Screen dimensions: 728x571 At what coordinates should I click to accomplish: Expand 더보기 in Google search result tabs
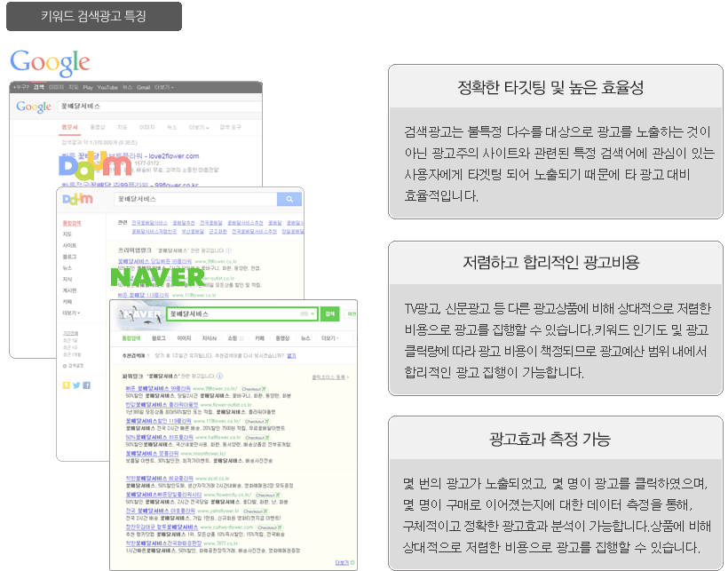pyautogui.click(x=198, y=127)
